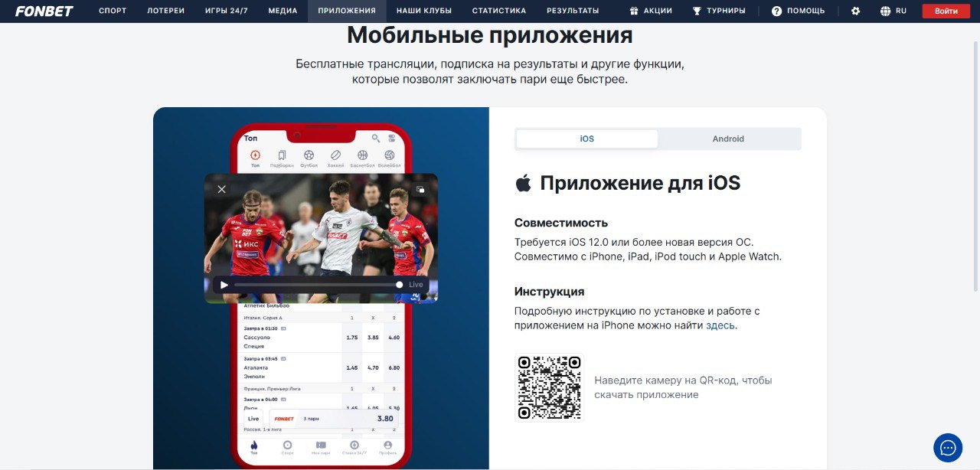This screenshot has height=470, width=980.
Task: Select the Топ flame icon under the phone title
Action: [255, 158]
